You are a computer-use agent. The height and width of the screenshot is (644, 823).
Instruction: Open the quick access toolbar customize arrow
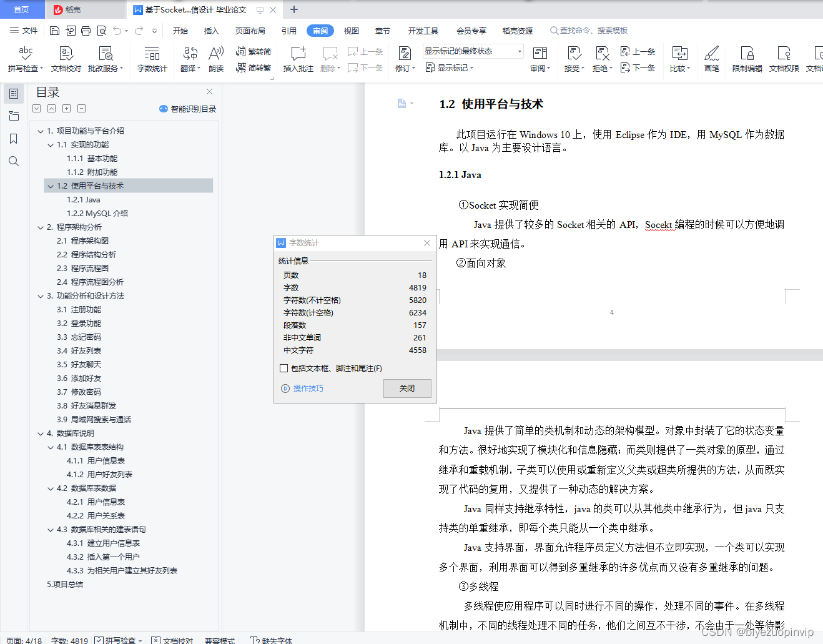(x=154, y=31)
